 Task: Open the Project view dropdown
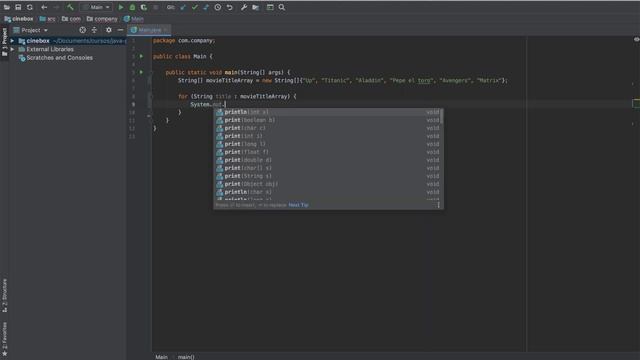click(x=31, y=30)
